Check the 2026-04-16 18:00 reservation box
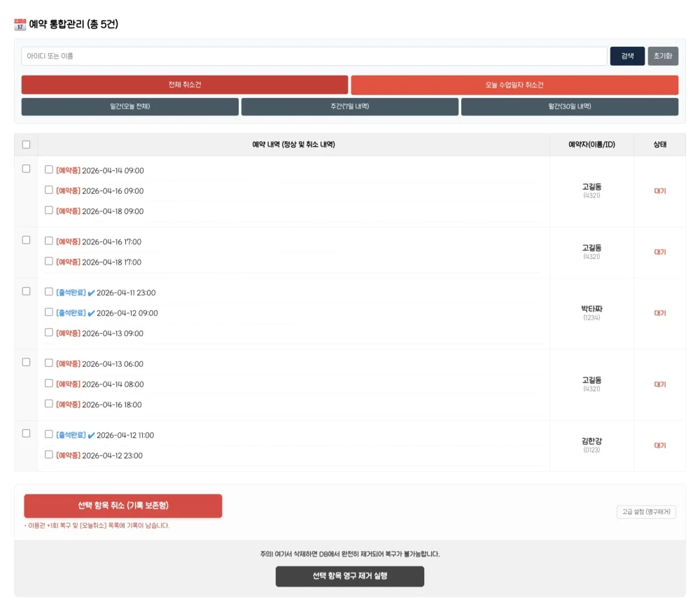 click(x=49, y=404)
